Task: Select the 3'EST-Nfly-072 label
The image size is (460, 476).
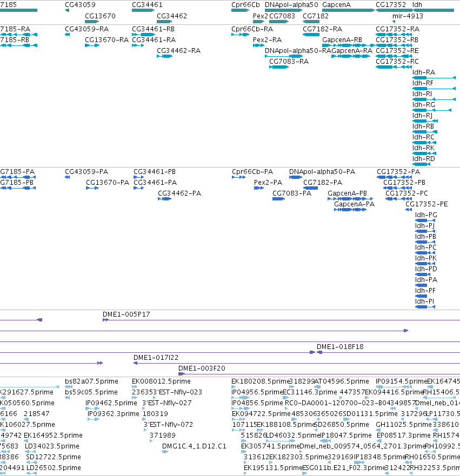Action: pyautogui.click(x=168, y=425)
